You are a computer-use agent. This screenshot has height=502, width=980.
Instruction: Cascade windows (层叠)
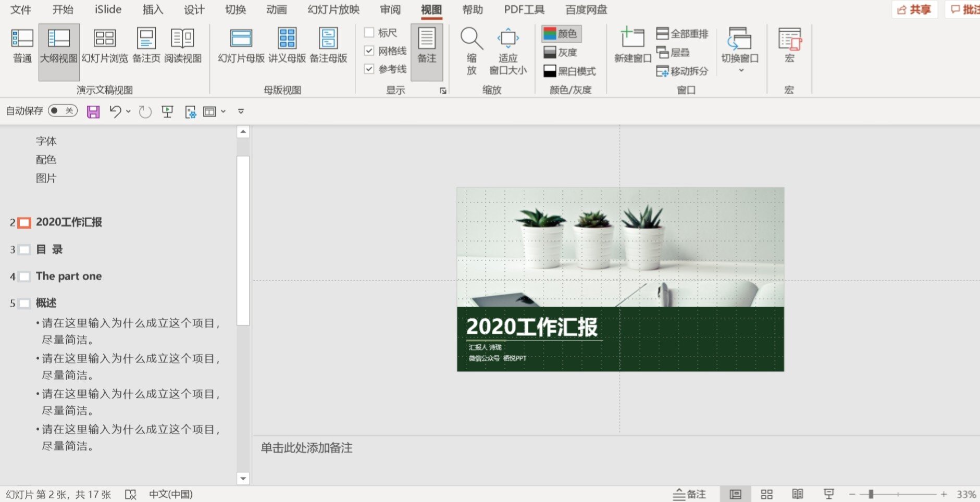(673, 53)
